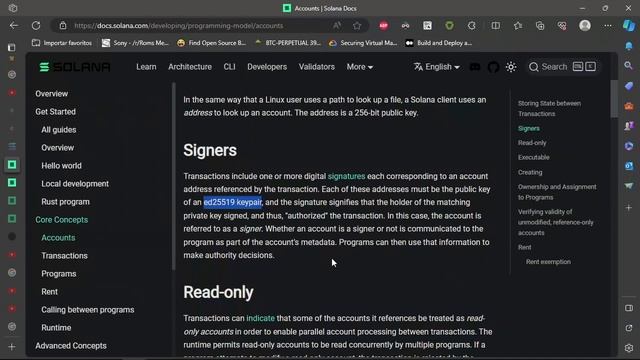
Task: Open Transactions in sidebar
Action: coord(64,256)
